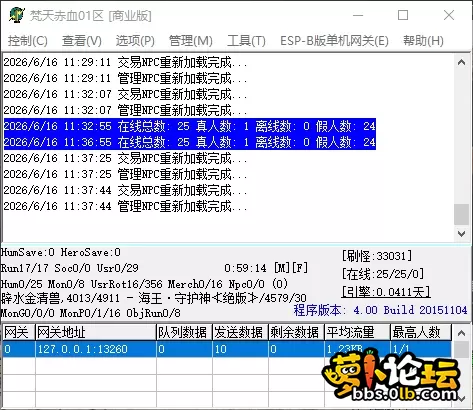Maximize the 梵天赤血01区 window
Screen dimensions: 473x410
(x=403, y=15)
